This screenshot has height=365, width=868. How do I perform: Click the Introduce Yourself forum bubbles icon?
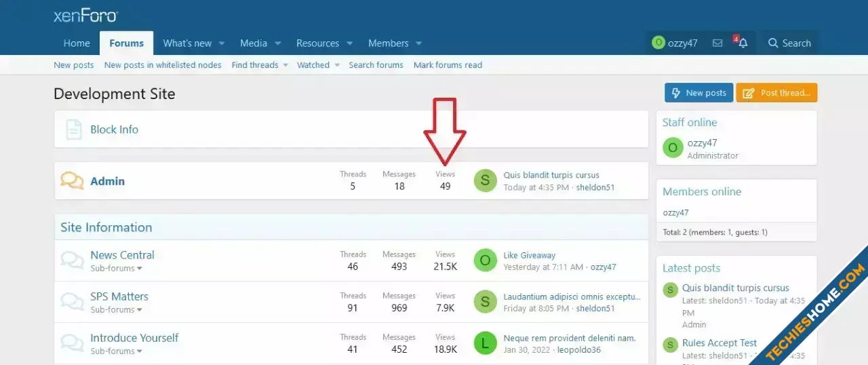[72, 343]
